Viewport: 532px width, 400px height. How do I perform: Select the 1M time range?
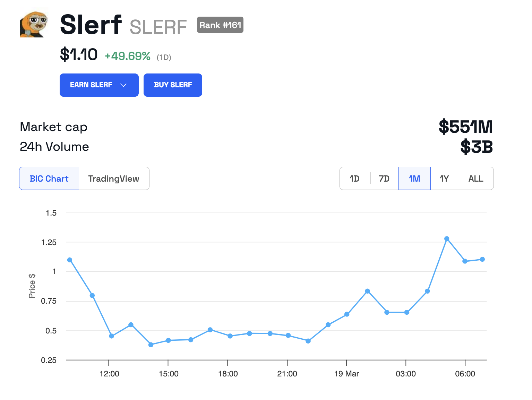[x=414, y=179]
